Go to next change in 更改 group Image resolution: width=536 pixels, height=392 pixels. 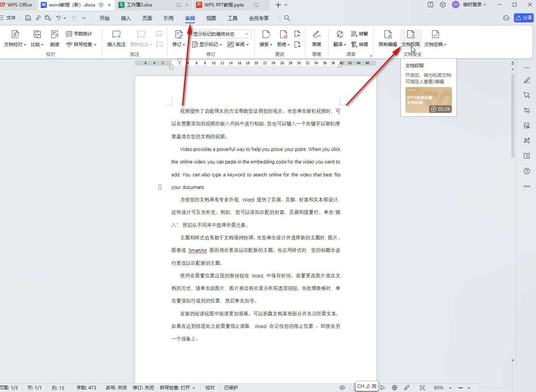[298, 44]
